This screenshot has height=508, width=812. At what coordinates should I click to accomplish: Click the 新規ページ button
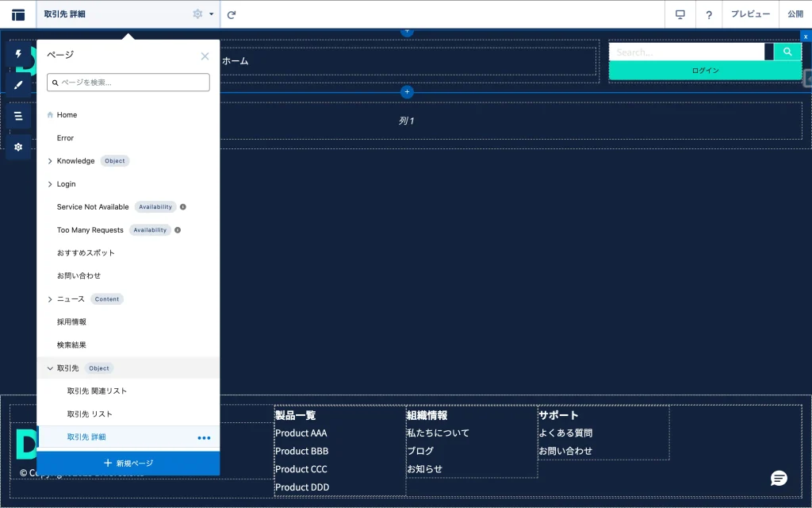[128, 463]
